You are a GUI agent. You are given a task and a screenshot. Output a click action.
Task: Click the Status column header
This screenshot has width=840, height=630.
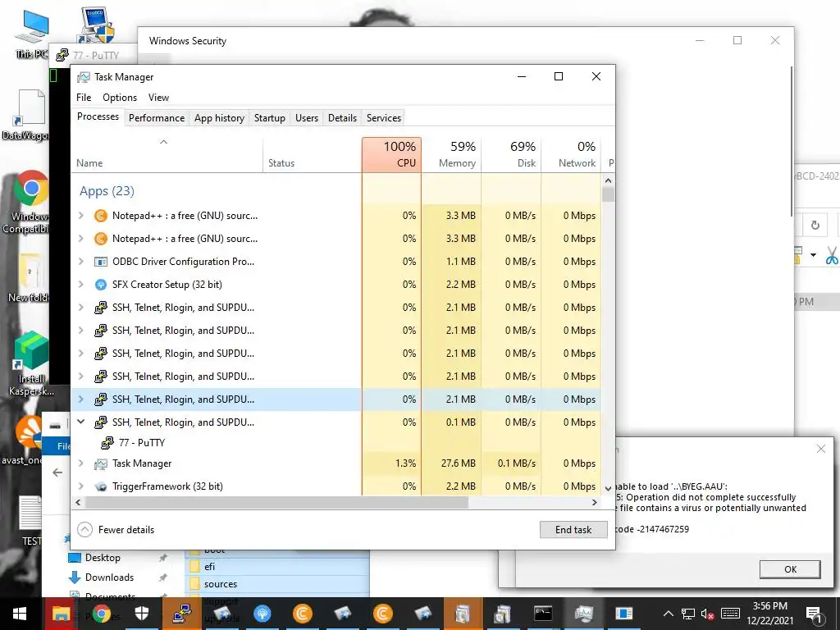click(313, 154)
